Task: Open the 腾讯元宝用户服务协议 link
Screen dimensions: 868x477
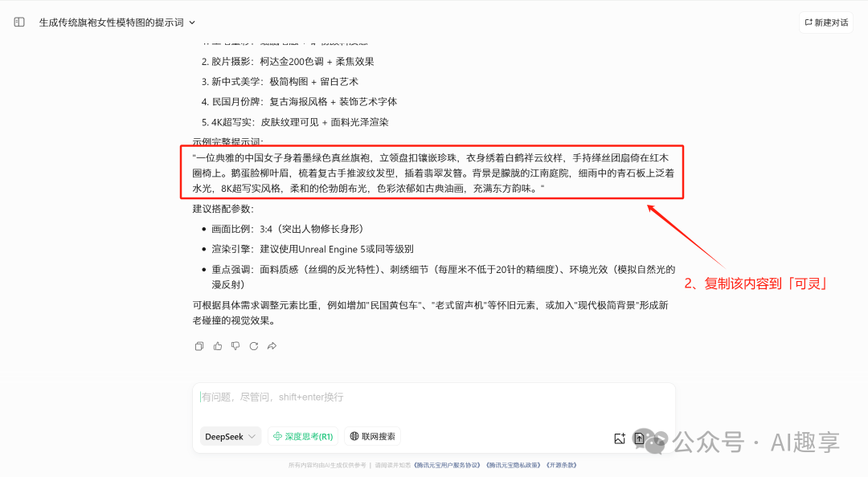Action: pos(448,466)
